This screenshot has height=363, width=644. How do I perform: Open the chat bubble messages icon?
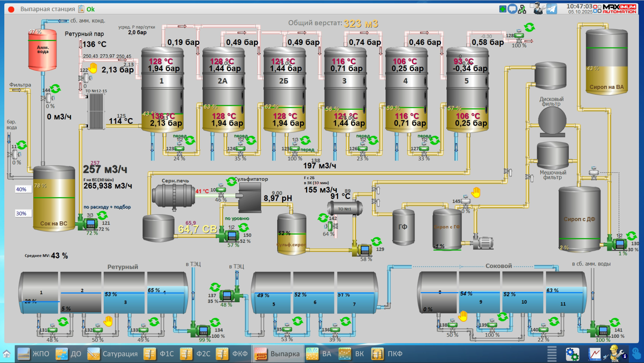tap(512, 9)
